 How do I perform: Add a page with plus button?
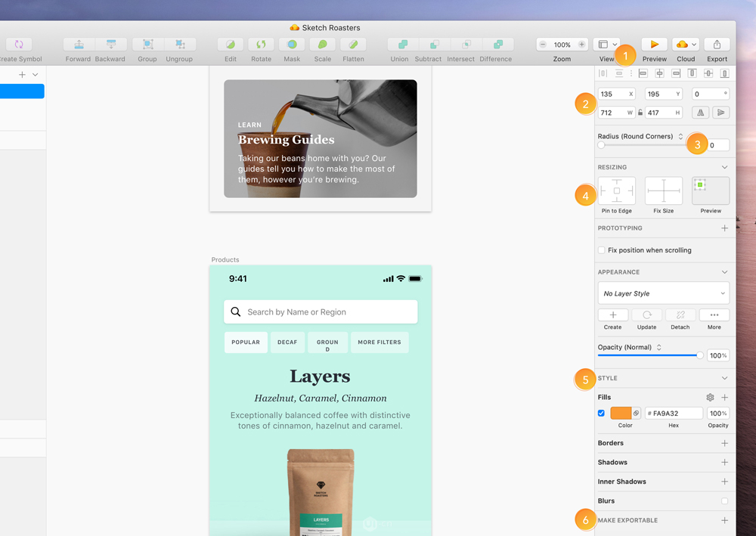pyautogui.click(x=22, y=75)
